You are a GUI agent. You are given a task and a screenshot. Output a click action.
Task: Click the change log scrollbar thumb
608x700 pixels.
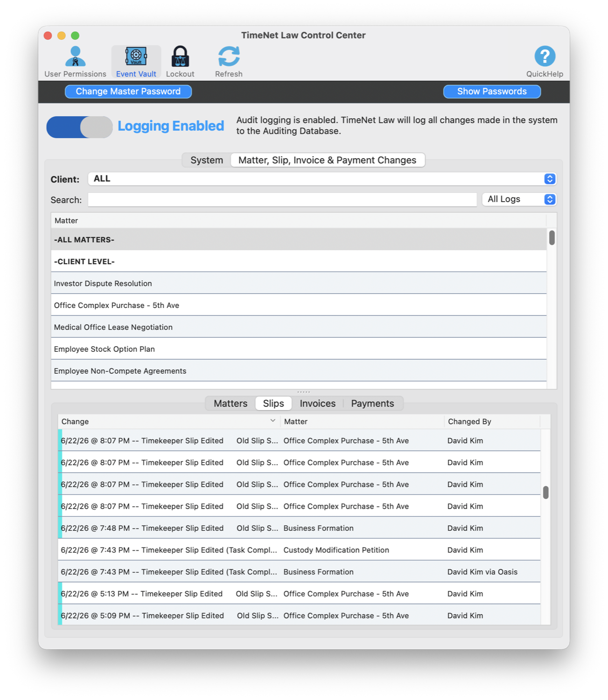tap(545, 492)
